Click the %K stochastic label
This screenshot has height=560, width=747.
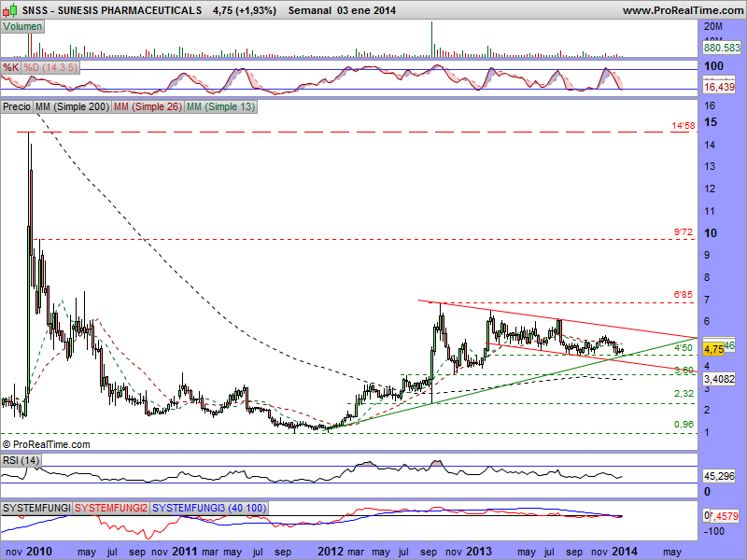coord(10,67)
